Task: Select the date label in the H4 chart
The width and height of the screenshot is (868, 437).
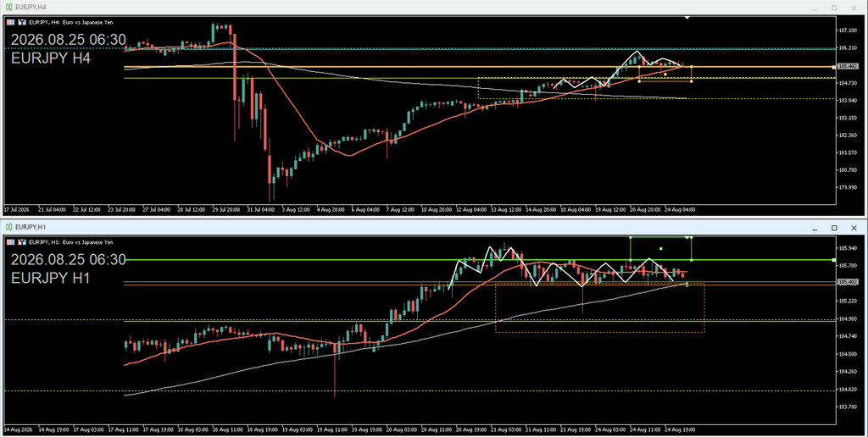Action: tap(69, 40)
